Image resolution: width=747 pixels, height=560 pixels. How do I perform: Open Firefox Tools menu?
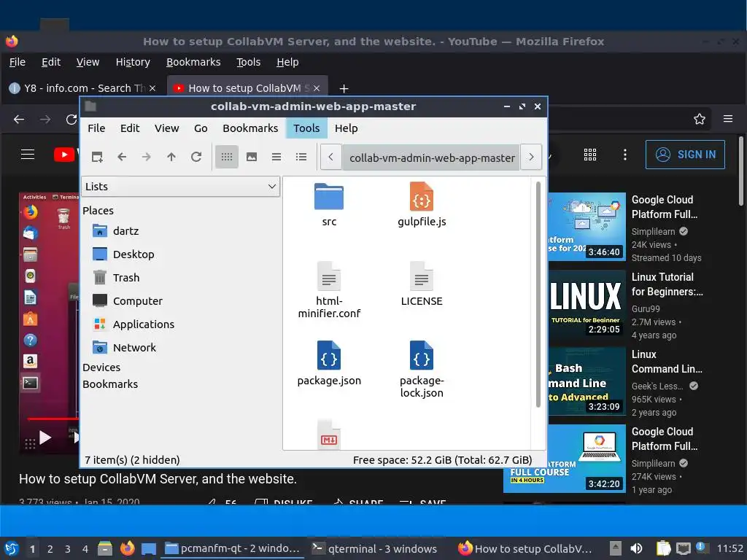tap(249, 62)
